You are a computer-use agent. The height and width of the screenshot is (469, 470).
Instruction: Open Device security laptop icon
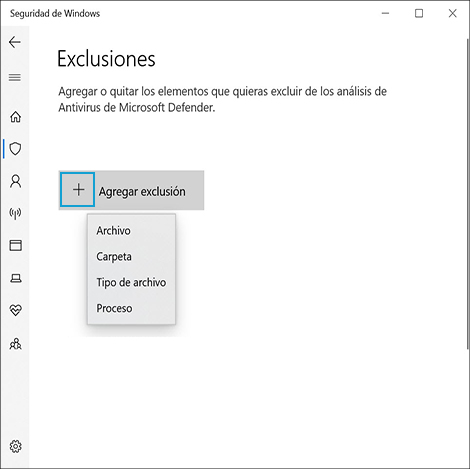pyautogui.click(x=15, y=278)
